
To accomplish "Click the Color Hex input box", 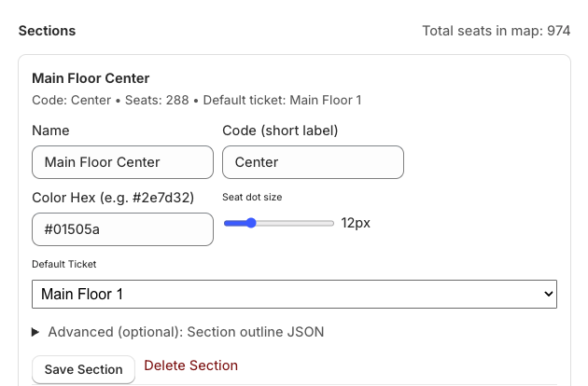I will coord(122,229).
